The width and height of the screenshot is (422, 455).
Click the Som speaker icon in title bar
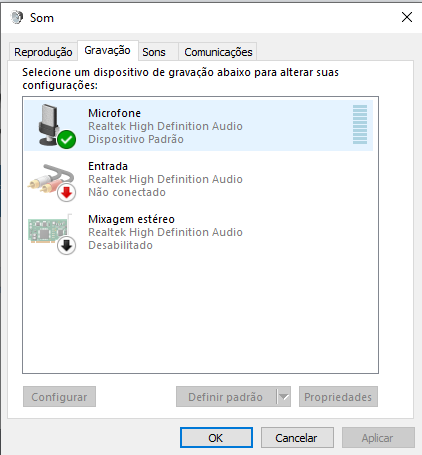point(17,17)
